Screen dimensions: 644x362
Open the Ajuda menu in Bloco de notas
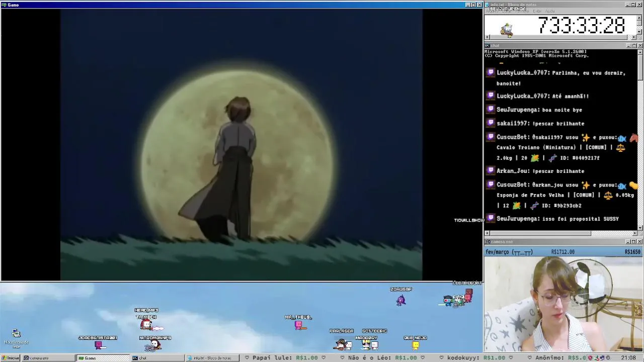click(550, 11)
